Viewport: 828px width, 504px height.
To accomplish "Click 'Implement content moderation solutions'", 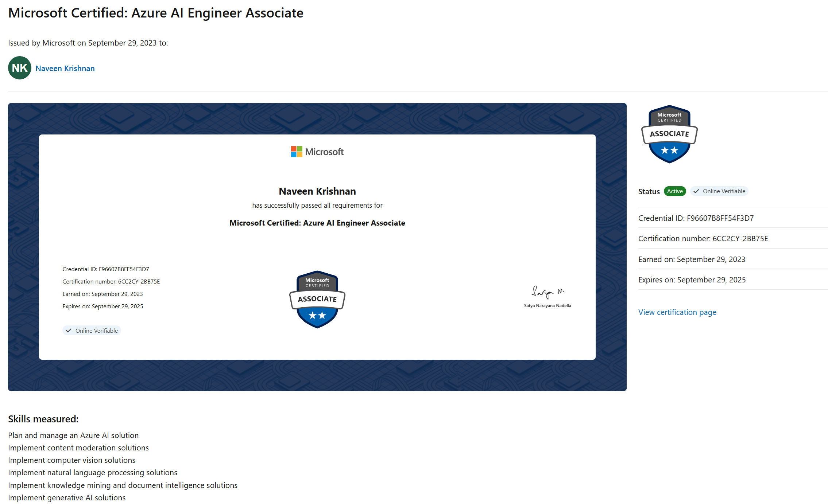I will (78, 448).
